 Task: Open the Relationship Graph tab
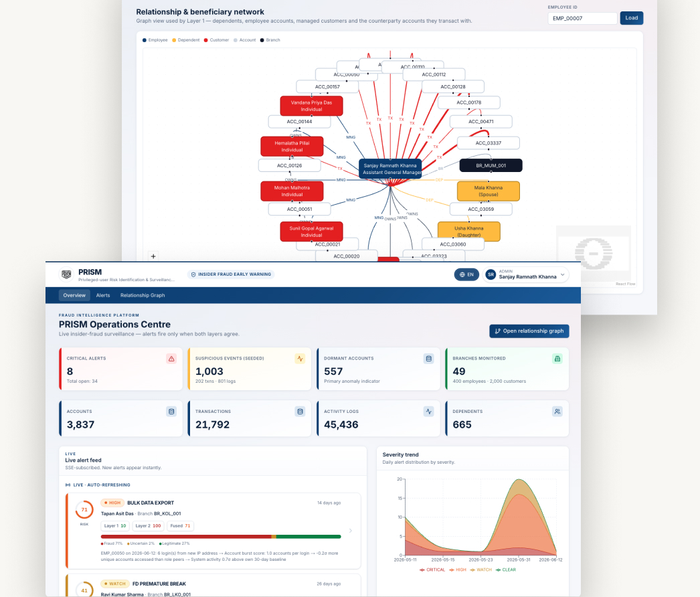(143, 295)
